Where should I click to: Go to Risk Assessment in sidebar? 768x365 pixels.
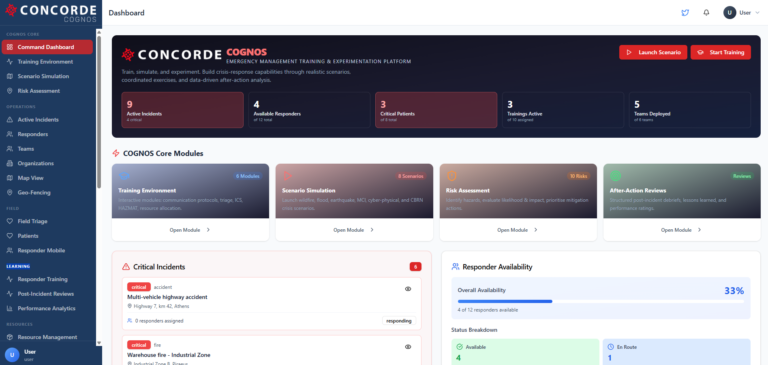[x=47, y=91]
